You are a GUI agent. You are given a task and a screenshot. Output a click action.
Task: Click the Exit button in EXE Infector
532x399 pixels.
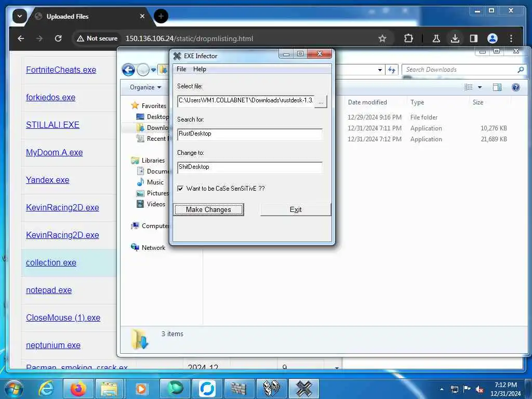pyautogui.click(x=296, y=210)
